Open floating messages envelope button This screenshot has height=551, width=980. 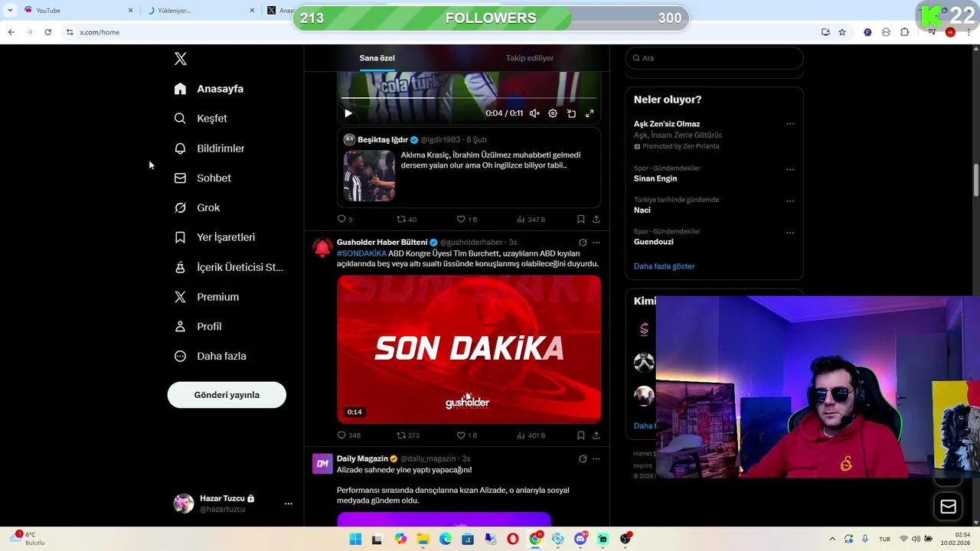pos(948,507)
